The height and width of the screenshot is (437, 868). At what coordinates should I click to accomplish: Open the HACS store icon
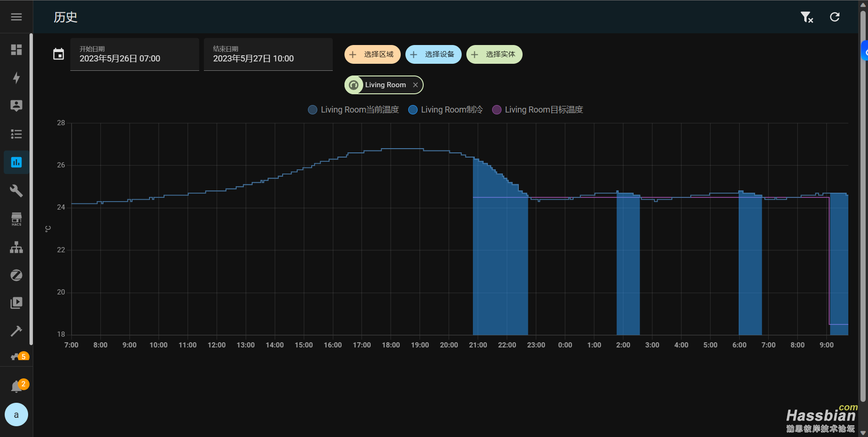tap(16, 218)
